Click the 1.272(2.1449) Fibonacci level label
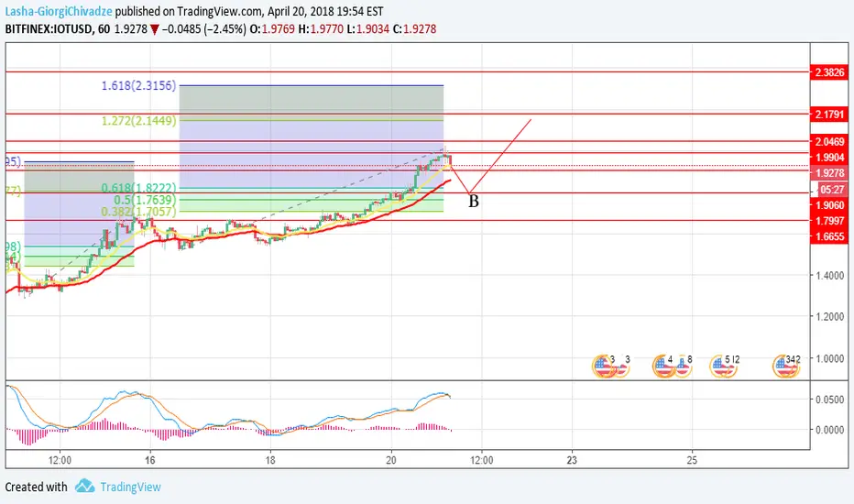The image size is (854, 504). tap(139, 120)
